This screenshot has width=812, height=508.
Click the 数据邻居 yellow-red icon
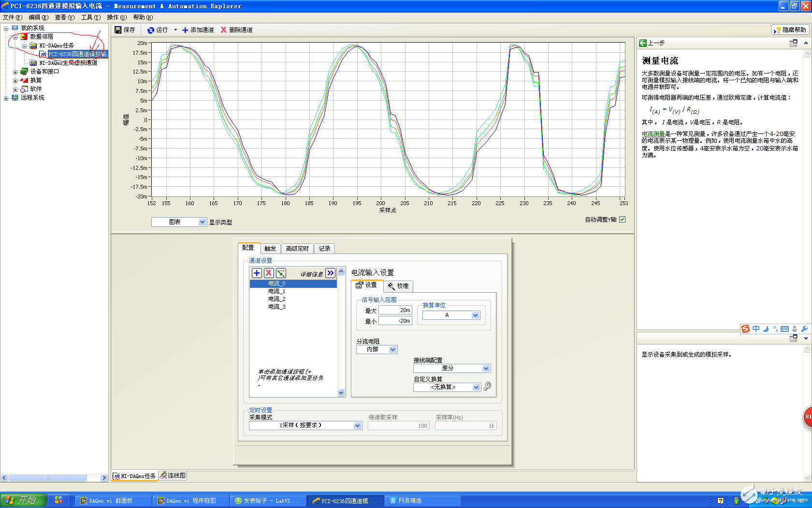point(24,37)
